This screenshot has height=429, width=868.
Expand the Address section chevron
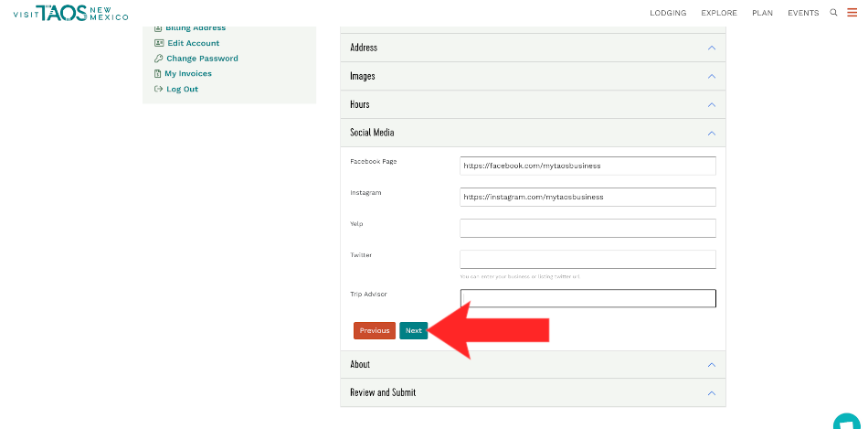click(x=712, y=48)
